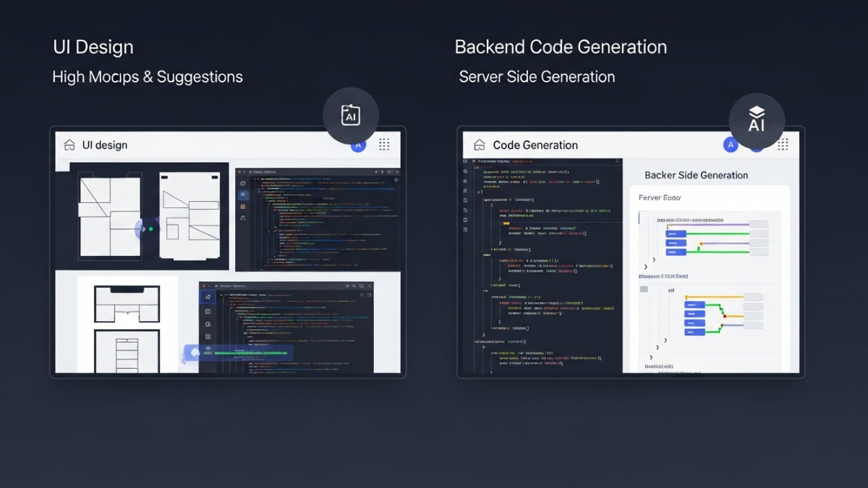Click the home icon beside Code Generation
Viewport: 868px width, 488px height.
[479, 145]
